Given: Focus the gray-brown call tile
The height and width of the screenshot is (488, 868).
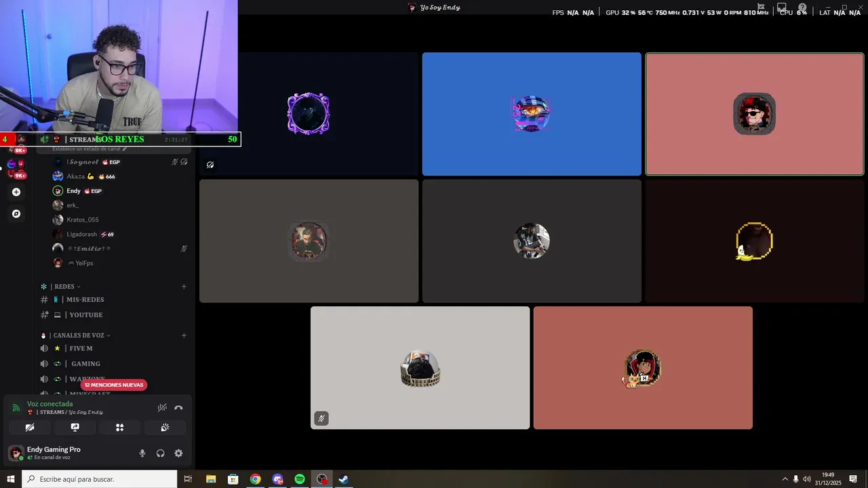Looking at the screenshot, I should pos(309,241).
